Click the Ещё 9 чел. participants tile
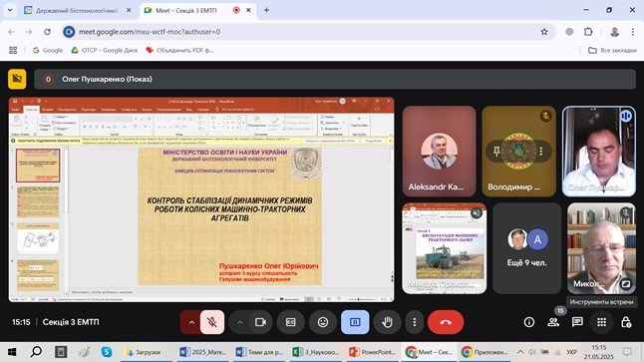 526,248
